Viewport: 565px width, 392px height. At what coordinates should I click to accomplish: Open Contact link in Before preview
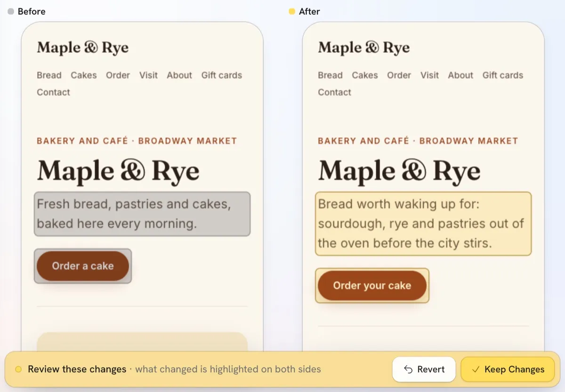point(53,92)
